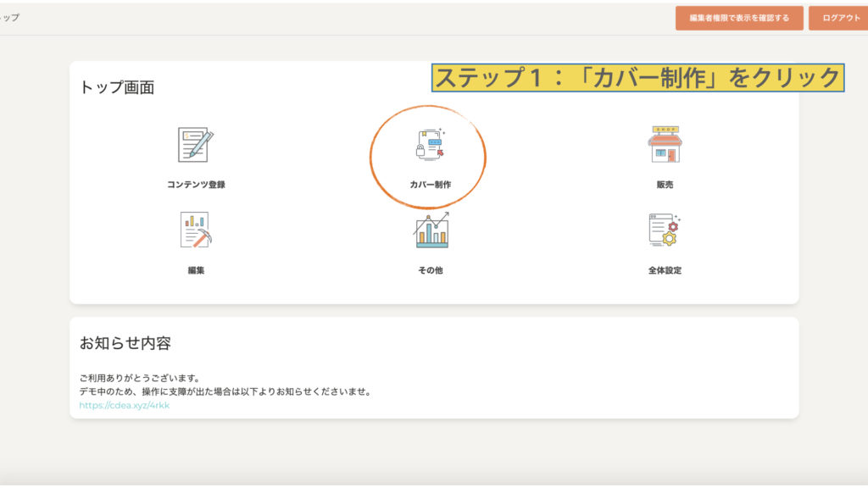Click the ログアウト button

pos(839,18)
